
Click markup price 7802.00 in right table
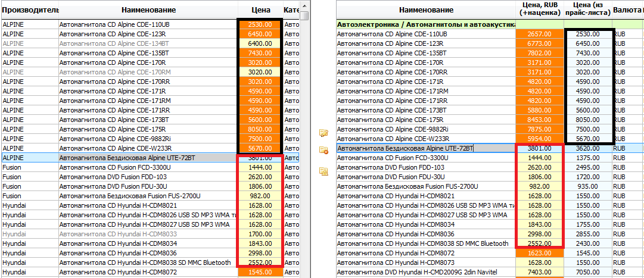[x=540, y=53]
